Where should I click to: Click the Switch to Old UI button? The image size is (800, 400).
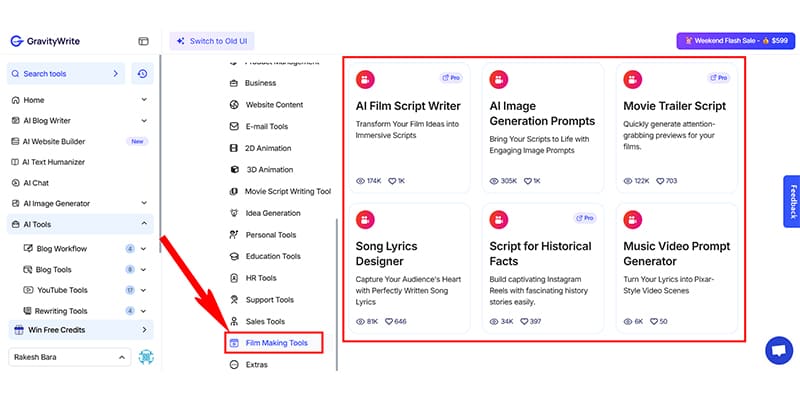click(x=213, y=41)
